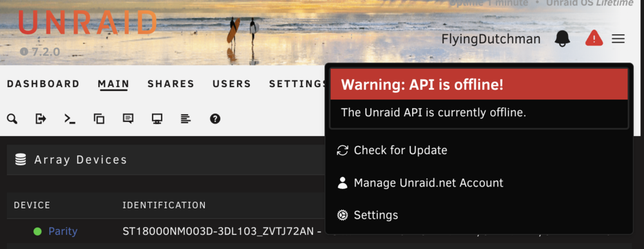Open the Shares tab
Viewport: 644px width, 249px height.
[171, 84]
